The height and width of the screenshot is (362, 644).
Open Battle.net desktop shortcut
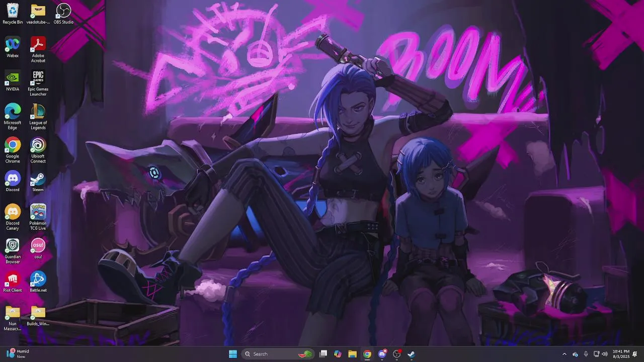click(38, 282)
